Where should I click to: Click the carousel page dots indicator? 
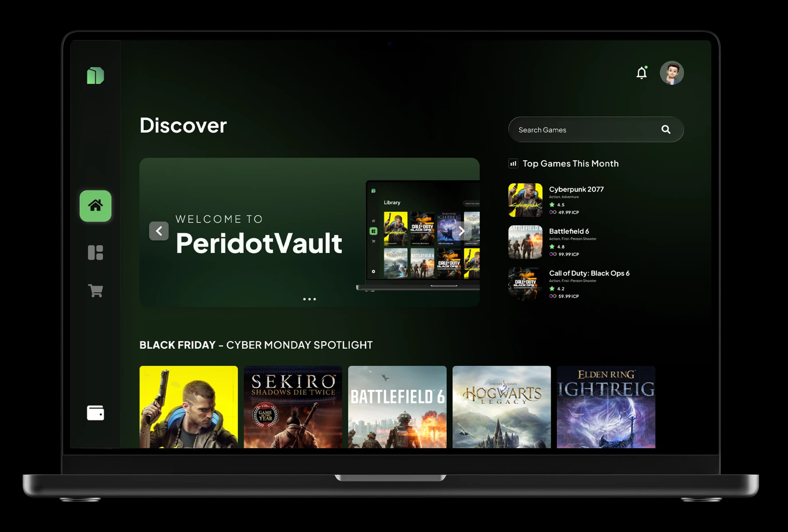point(309,299)
